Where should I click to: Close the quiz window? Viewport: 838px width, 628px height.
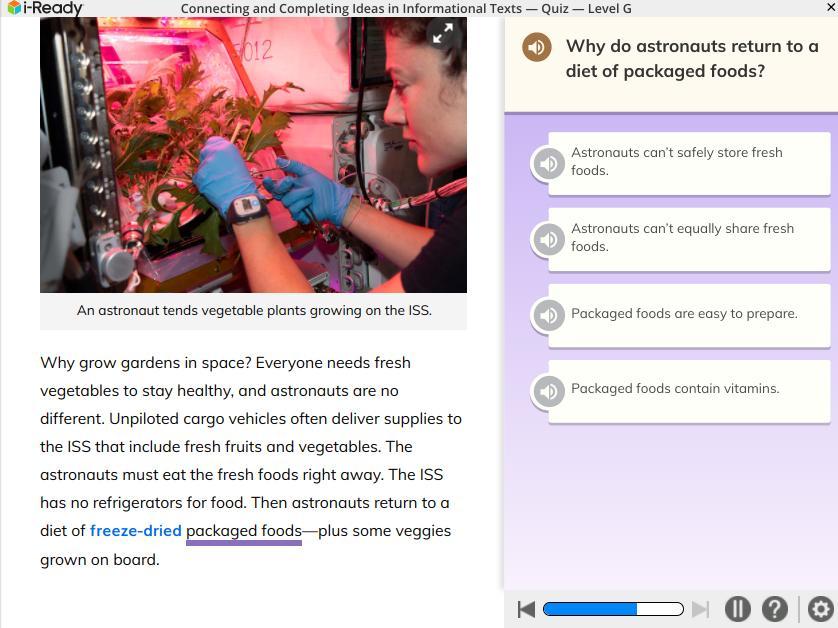coord(832,7)
